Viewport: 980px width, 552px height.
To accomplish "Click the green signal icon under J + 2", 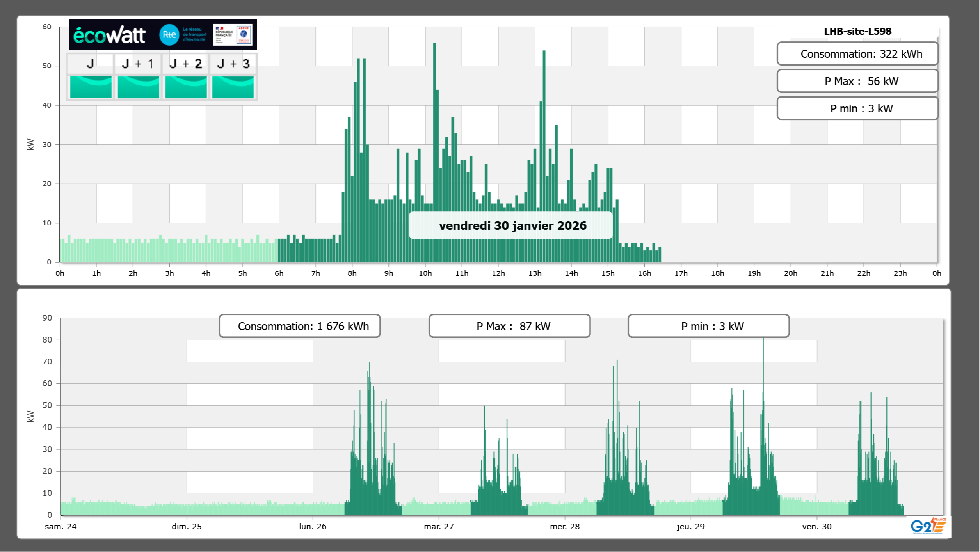I will [x=186, y=87].
